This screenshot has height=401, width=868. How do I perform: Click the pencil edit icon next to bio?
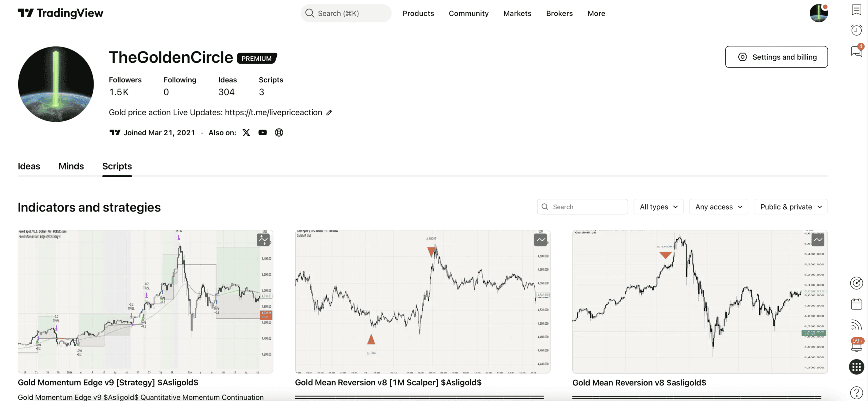329,112
